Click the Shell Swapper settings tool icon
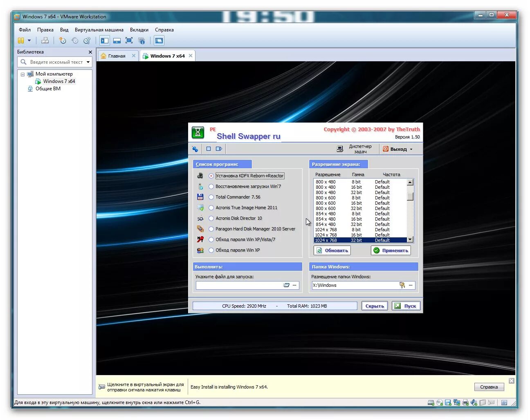Image resolution: width=530 pixels, height=420 pixels. (195, 149)
